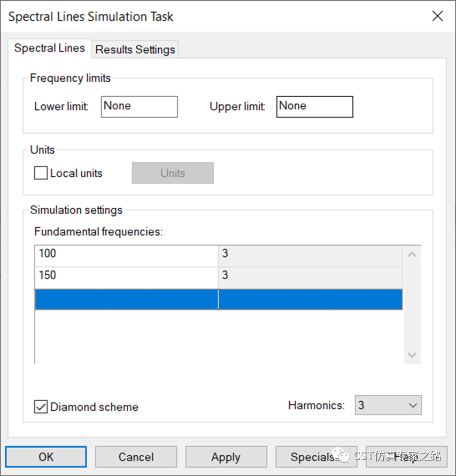Screen dimensions: 456x476
Task: Select the 100 fundamental frequency cell
Action: pos(126,254)
